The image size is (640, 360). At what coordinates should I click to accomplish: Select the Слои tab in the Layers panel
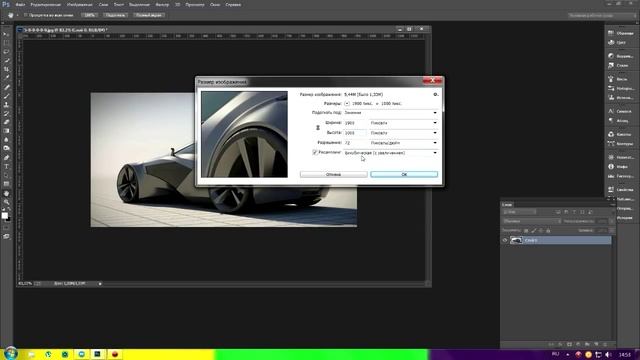point(507,204)
